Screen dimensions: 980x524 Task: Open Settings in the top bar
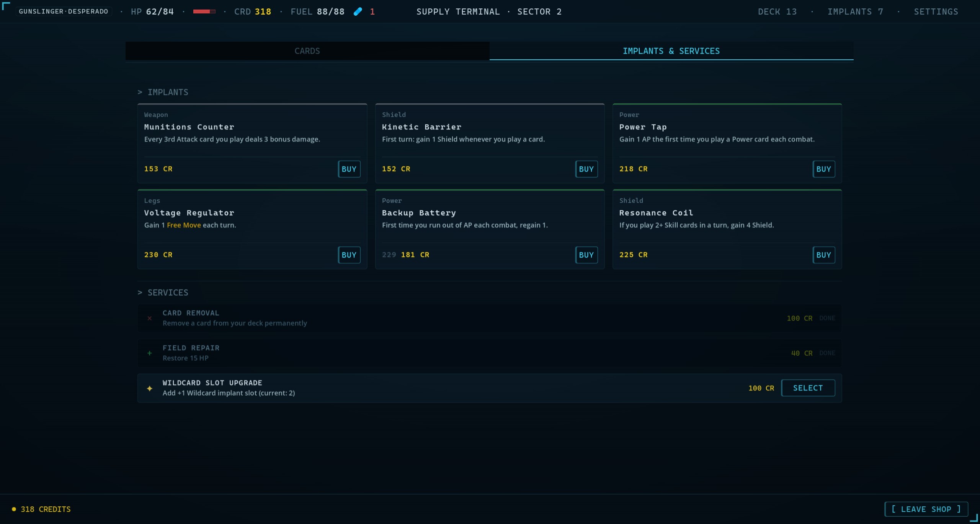(936, 11)
